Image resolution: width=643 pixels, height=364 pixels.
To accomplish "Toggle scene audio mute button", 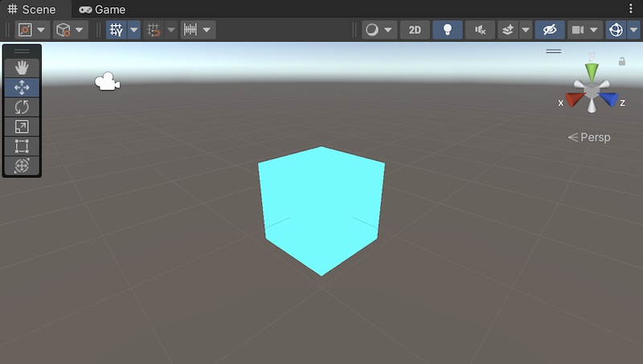I will coord(480,30).
